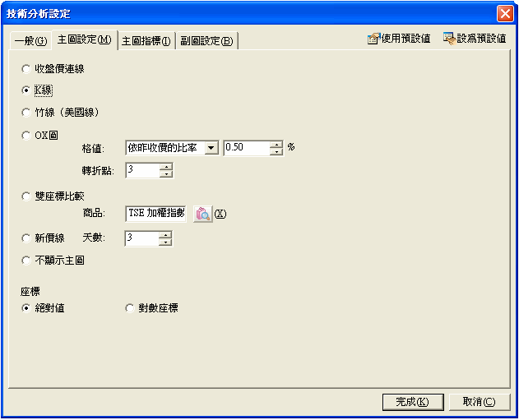Click the 設為預設值 icon
Screen dimensions: 519x420
point(449,39)
